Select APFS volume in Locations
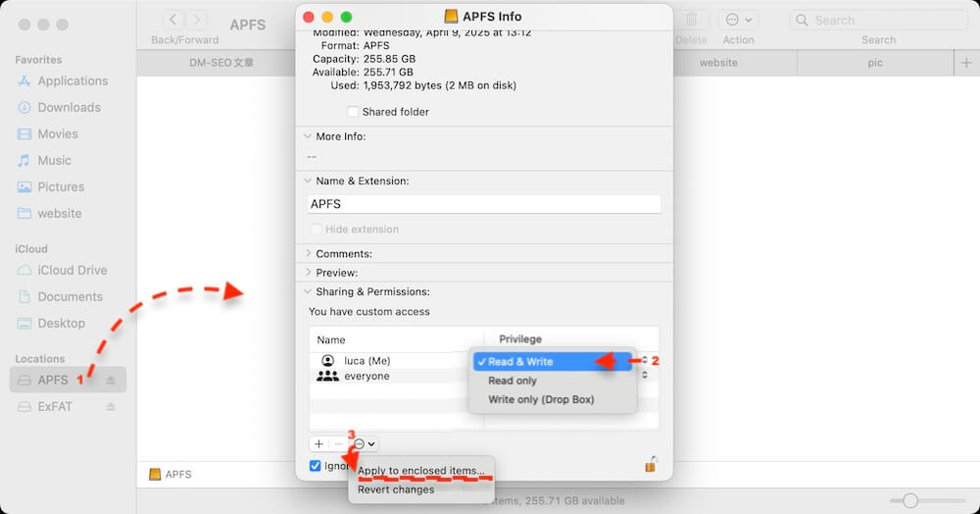 [68, 380]
